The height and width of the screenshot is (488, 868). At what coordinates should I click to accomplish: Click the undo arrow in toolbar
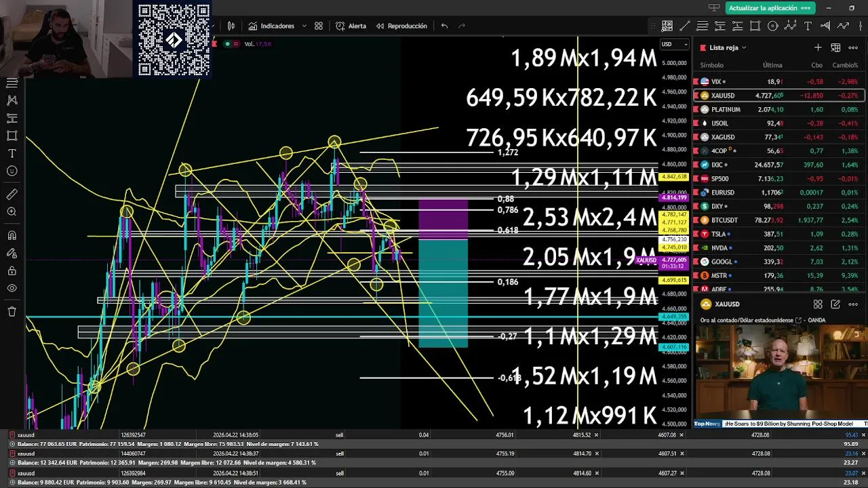pos(444,26)
